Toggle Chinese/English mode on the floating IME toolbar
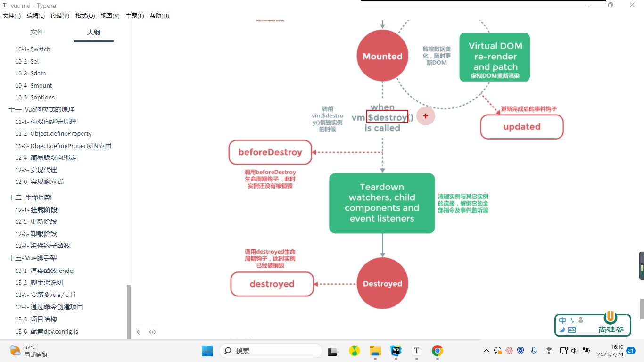 (562, 321)
